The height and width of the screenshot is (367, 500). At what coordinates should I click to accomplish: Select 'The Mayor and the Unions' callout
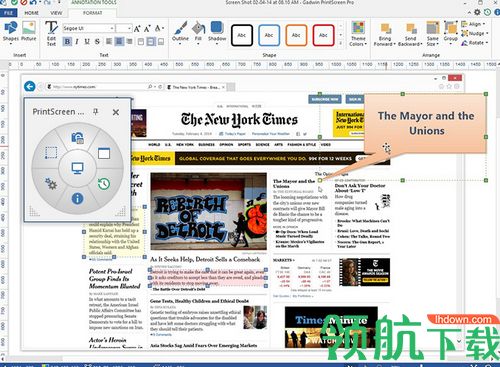point(426,123)
